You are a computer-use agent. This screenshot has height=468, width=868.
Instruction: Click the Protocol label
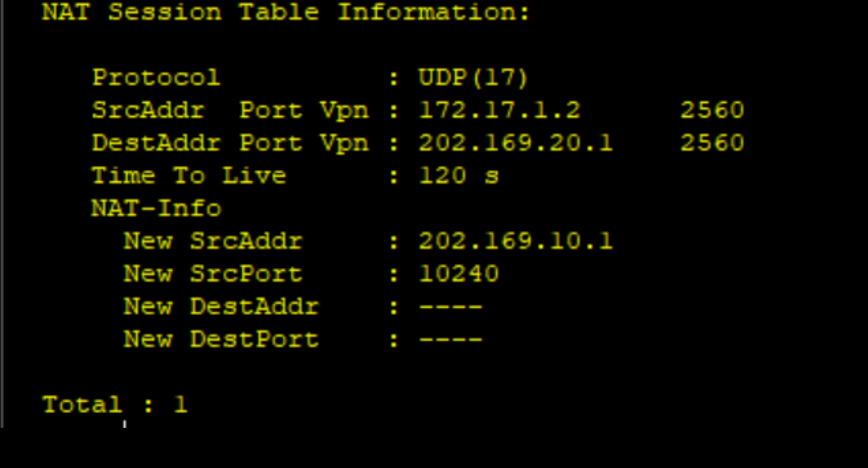pyautogui.click(x=155, y=78)
